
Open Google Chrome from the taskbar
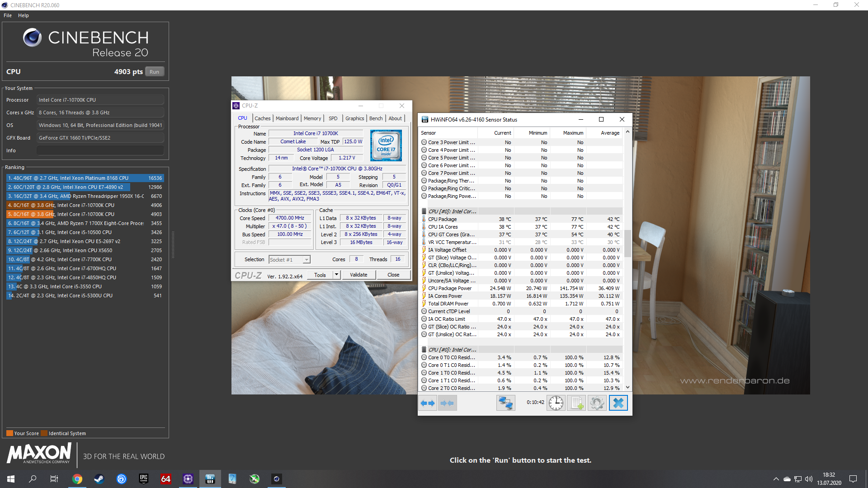click(77, 479)
